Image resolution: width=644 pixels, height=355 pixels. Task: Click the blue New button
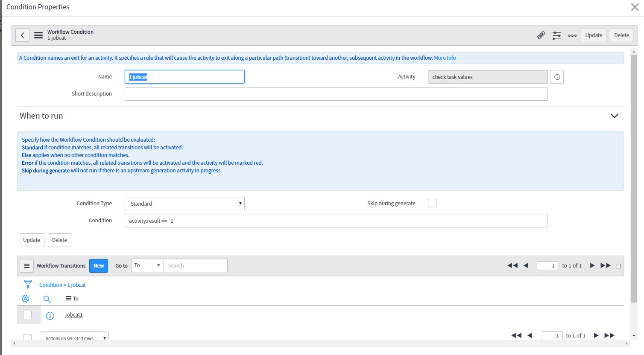(99, 266)
